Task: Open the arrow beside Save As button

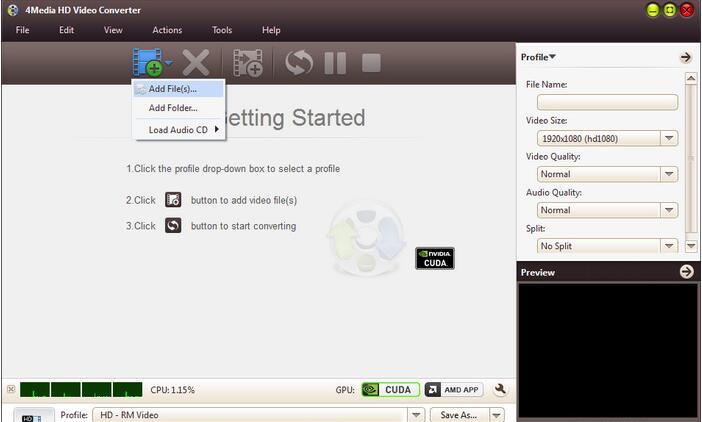Action: 497,415
